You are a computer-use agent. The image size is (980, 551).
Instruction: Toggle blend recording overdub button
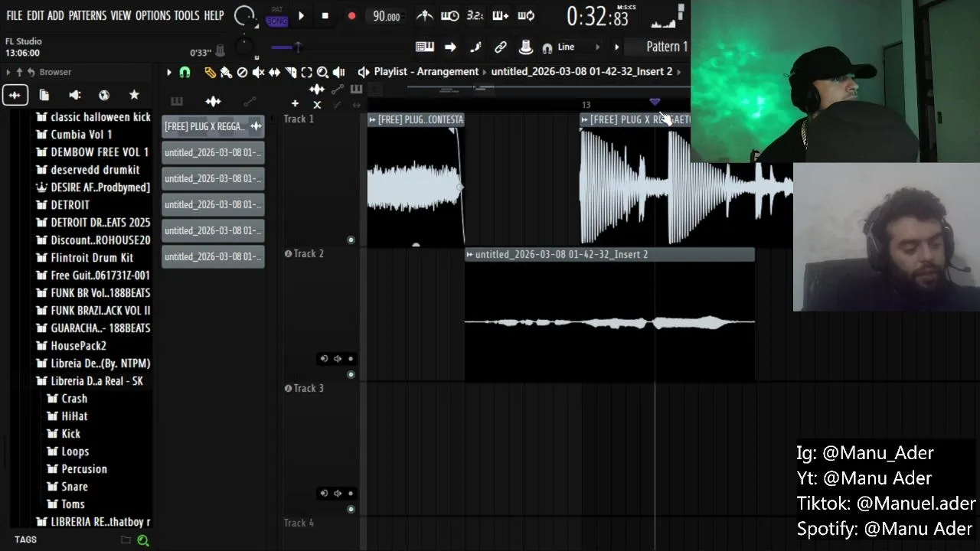tap(500, 15)
